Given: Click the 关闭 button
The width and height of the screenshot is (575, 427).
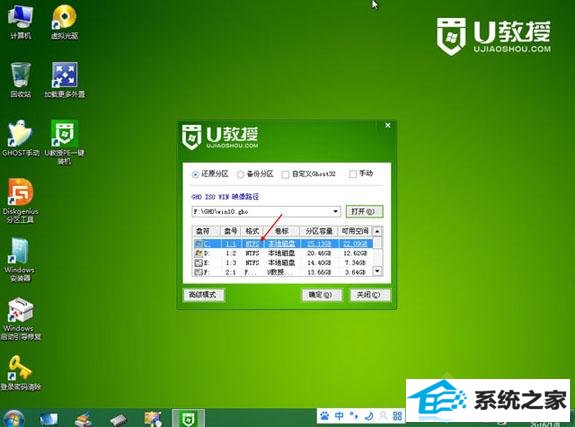Looking at the screenshot, I should [369, 295].
